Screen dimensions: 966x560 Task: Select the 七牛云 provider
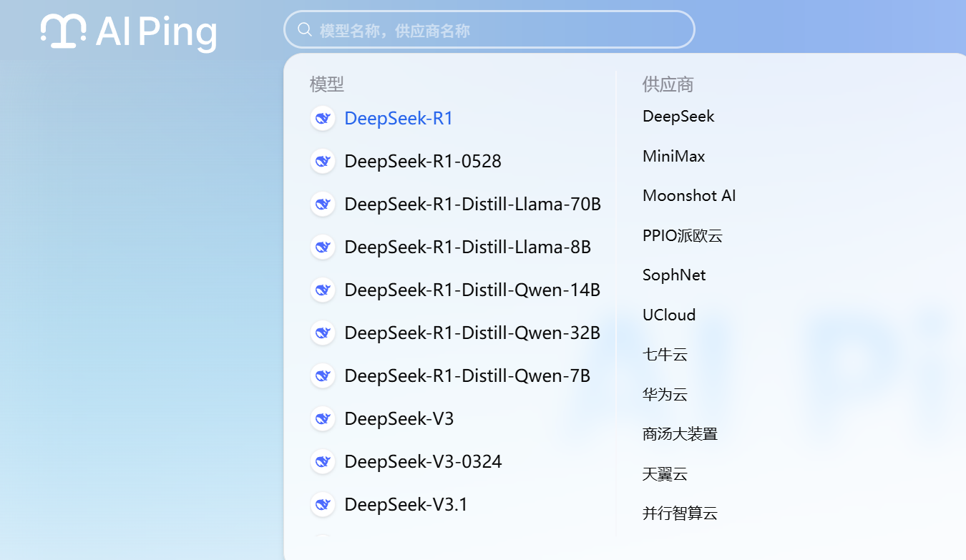point(665,355)
